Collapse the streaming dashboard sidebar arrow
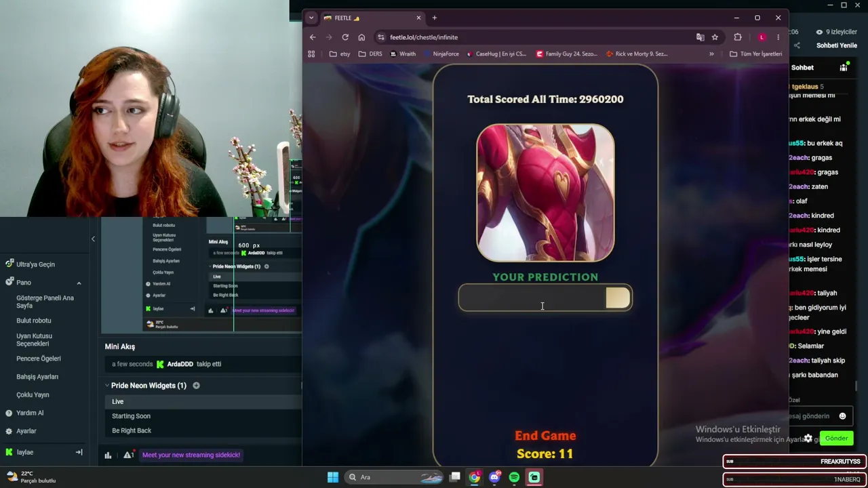Viewport: 868px width, 488px height. [x=93, y=239]
